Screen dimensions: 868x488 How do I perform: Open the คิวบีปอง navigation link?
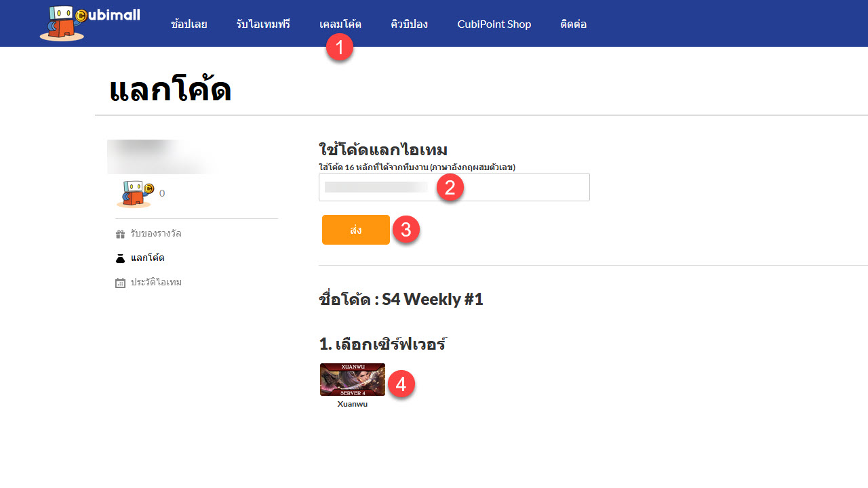click(410, 24)
